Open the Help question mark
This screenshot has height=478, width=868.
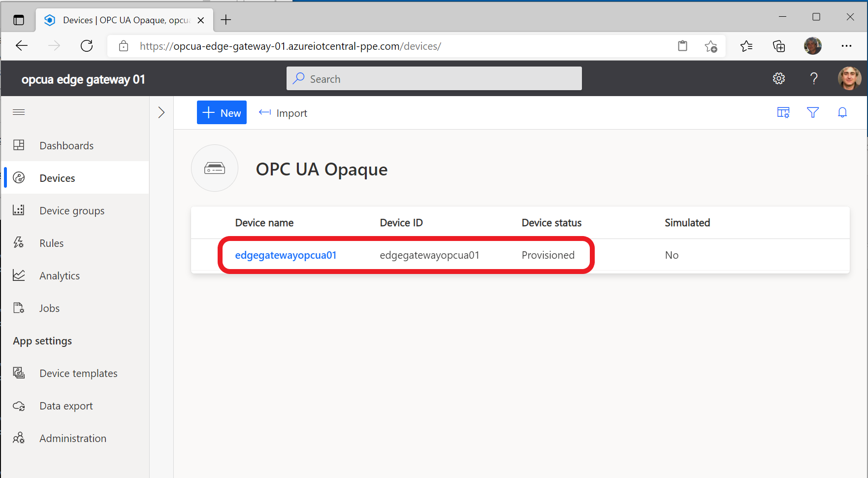tap(814, 78)
